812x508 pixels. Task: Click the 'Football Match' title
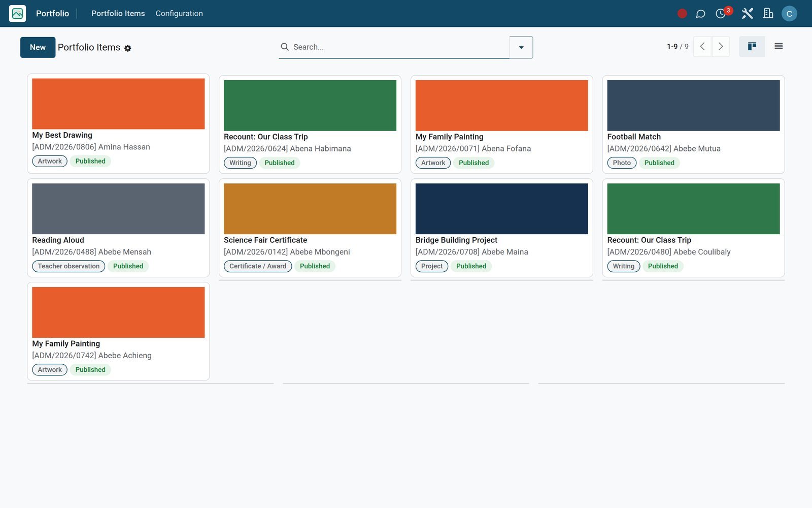pyautogui.click(x=634, y=137)
